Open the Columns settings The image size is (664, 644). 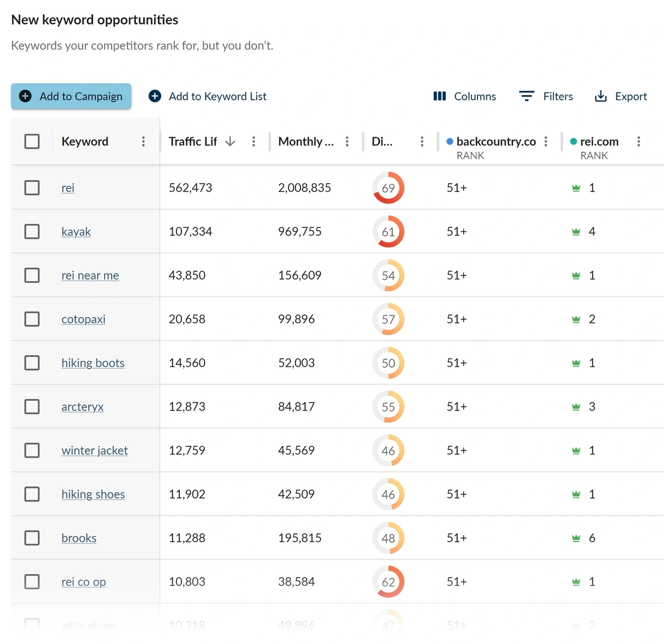464,96
